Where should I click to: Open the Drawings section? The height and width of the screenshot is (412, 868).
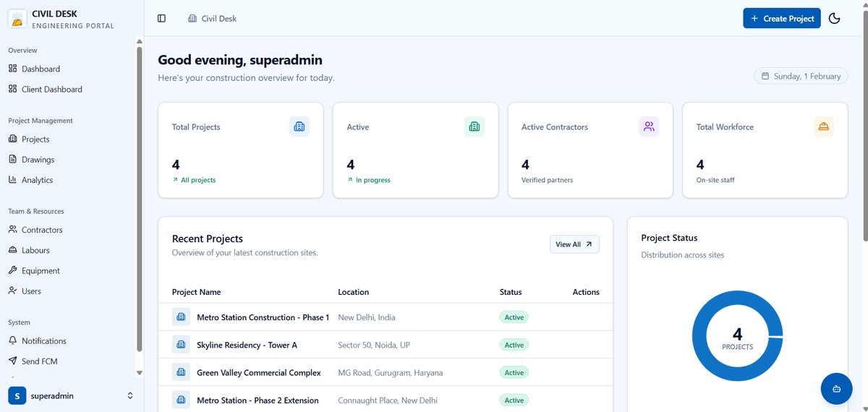pyautogui.click(x=68, y=159)
